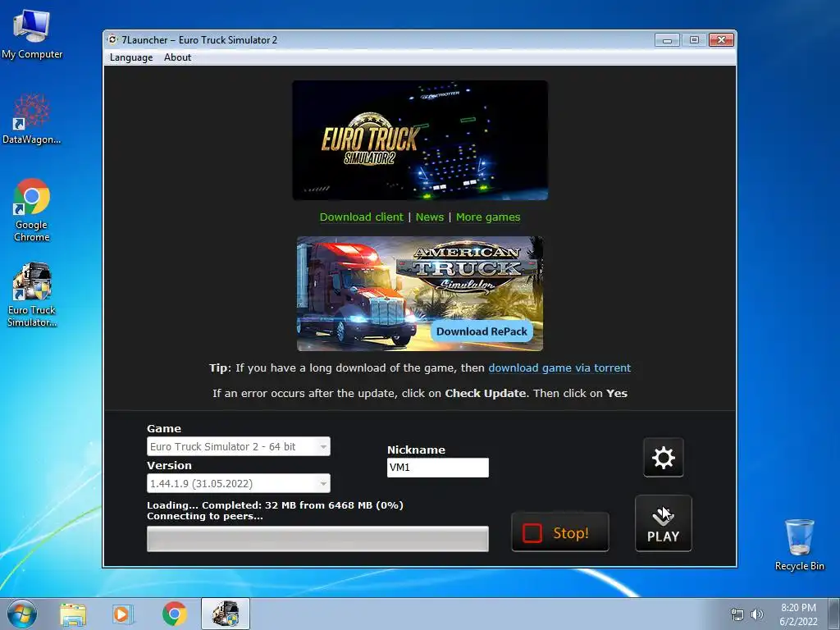Image resolution: width=840 pixels, height=630 pixels.
Task: Click the Nickname input field
Action: 438,467
